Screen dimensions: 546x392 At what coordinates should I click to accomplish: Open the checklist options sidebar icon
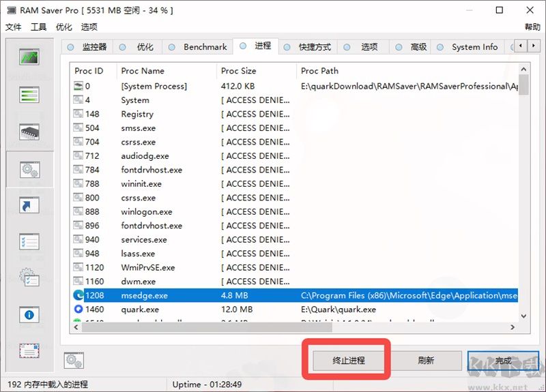point(29,242)
